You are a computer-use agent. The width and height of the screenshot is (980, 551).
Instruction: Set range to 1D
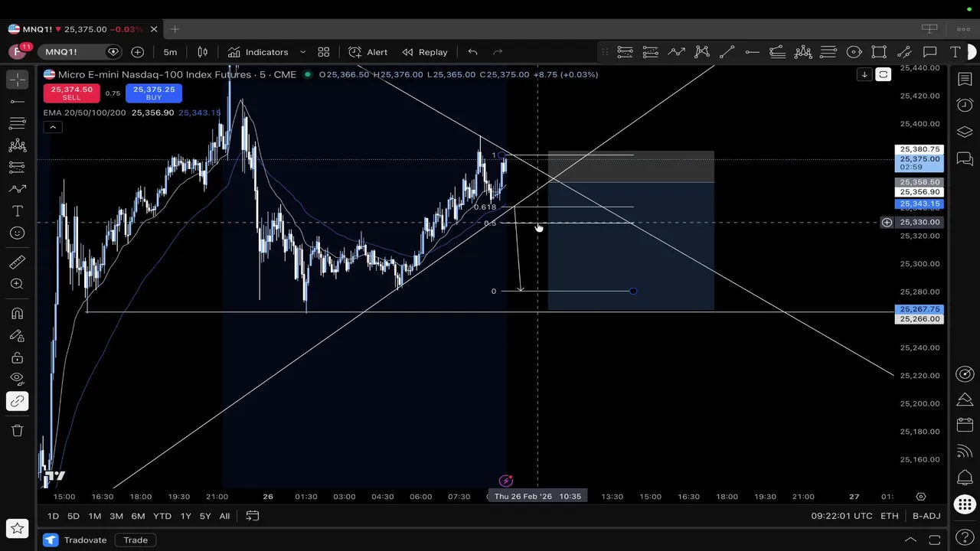53,516
